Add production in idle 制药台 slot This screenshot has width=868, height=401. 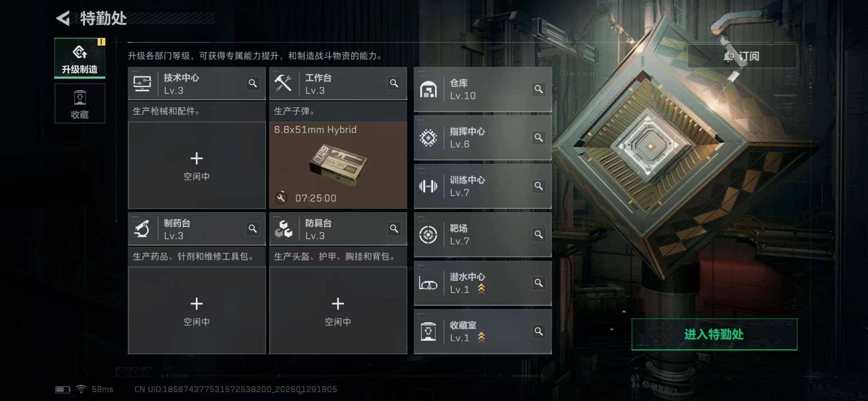(x=197, y=310)
